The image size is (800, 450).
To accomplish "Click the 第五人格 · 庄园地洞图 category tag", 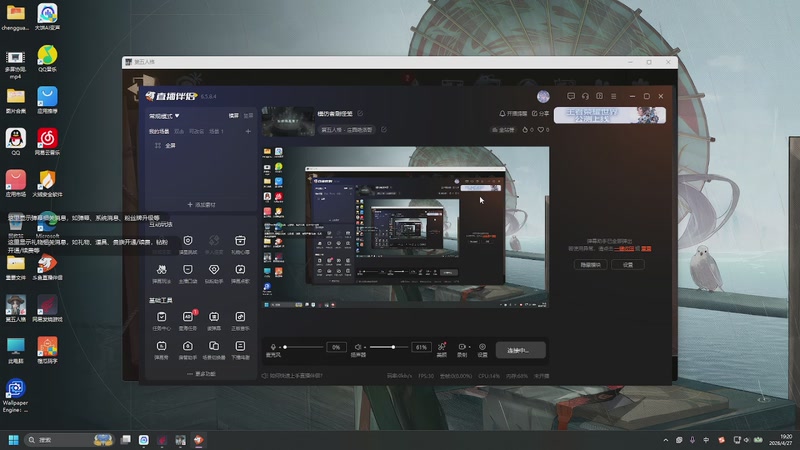I will click(346, 130).
